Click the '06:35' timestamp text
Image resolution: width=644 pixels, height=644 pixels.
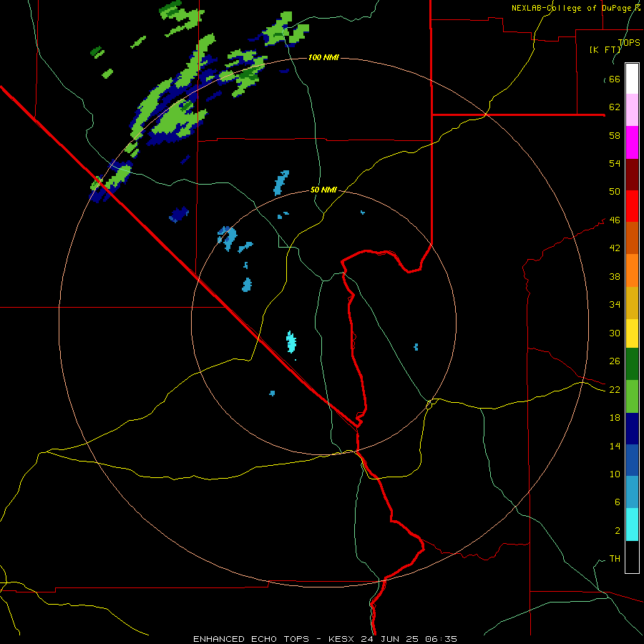(441, 639)
